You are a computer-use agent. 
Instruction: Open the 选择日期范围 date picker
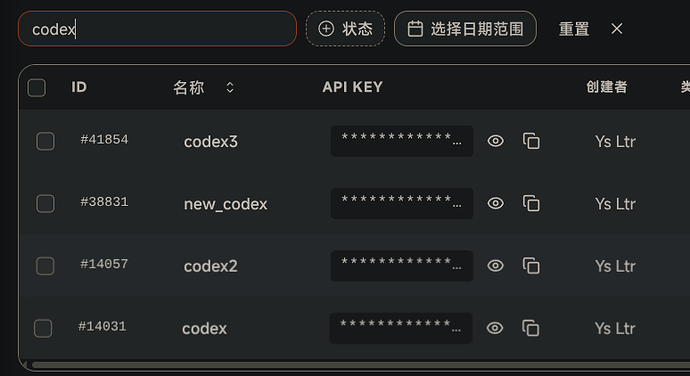pos(465,29)
